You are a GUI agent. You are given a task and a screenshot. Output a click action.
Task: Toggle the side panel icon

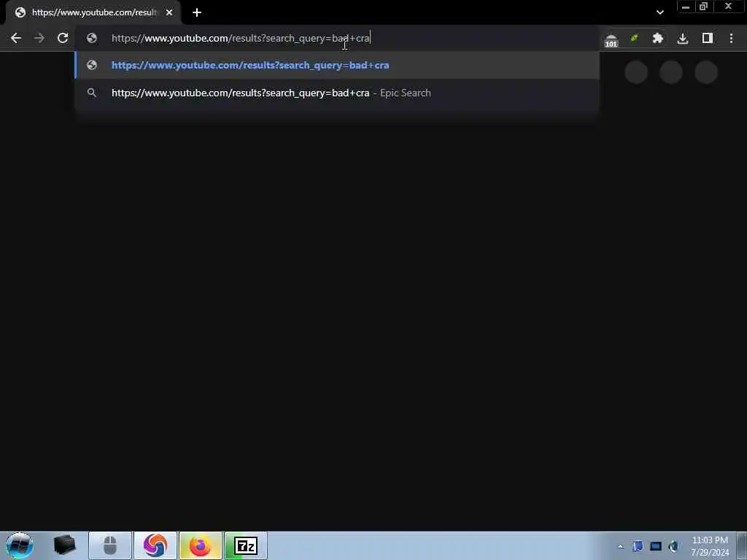pos(708,38)
